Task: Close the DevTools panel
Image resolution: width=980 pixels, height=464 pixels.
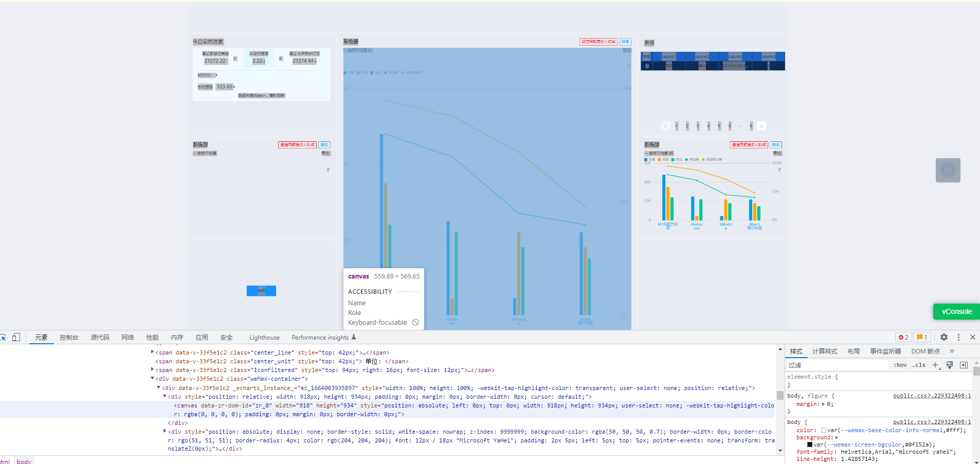Action: 973,337
